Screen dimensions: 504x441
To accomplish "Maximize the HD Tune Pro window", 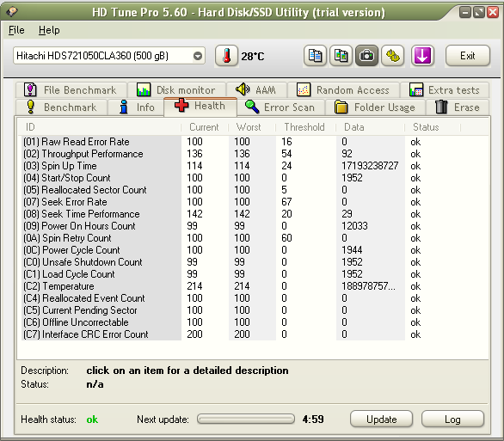I will (x=478, y=13).
